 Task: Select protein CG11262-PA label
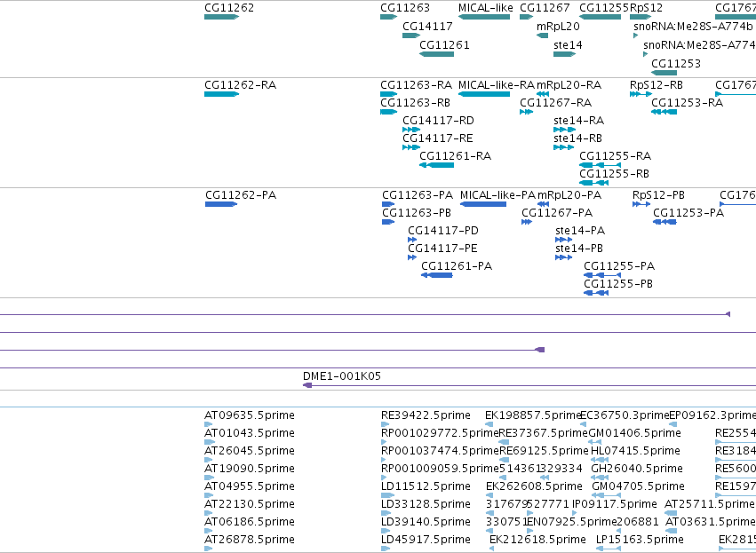[x=241, y=195]
